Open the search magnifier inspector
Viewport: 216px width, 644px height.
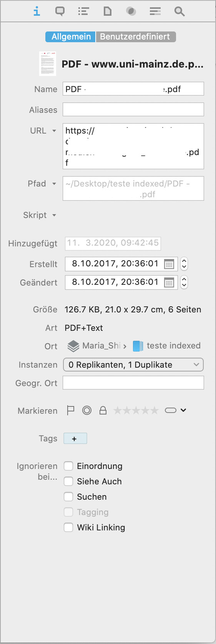tap(179, 12)
